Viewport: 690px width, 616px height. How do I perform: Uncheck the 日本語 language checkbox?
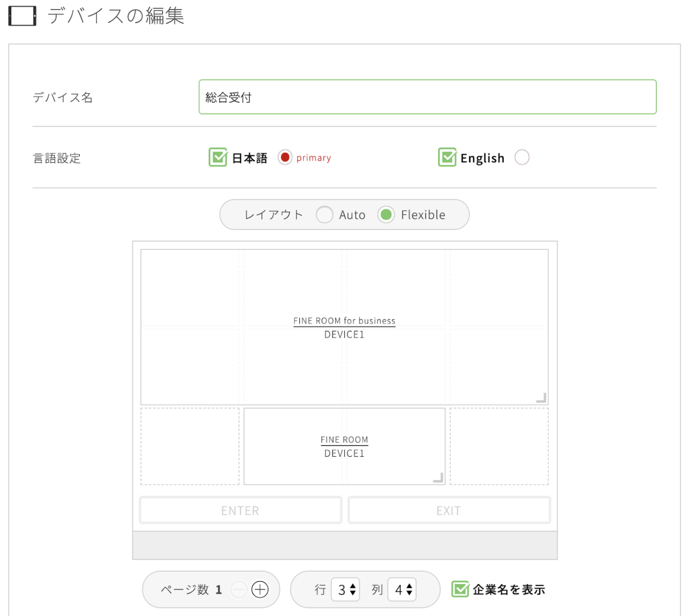[218, 157]
